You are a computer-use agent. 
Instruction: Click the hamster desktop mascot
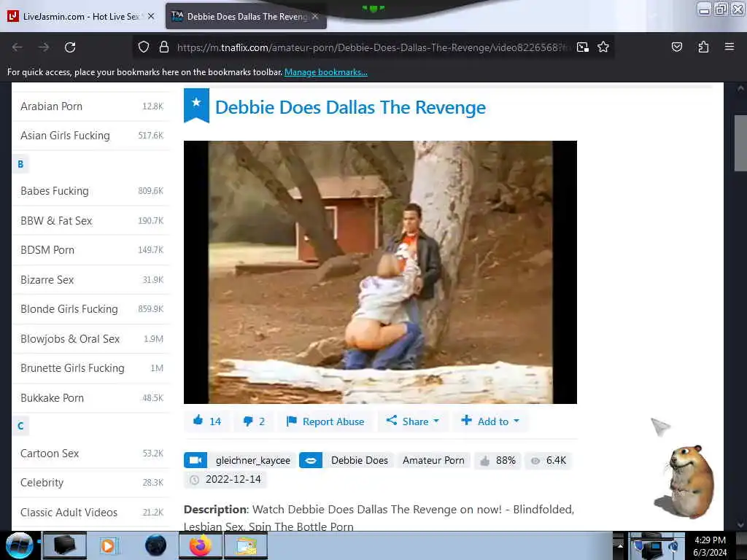tap(686, 481)
